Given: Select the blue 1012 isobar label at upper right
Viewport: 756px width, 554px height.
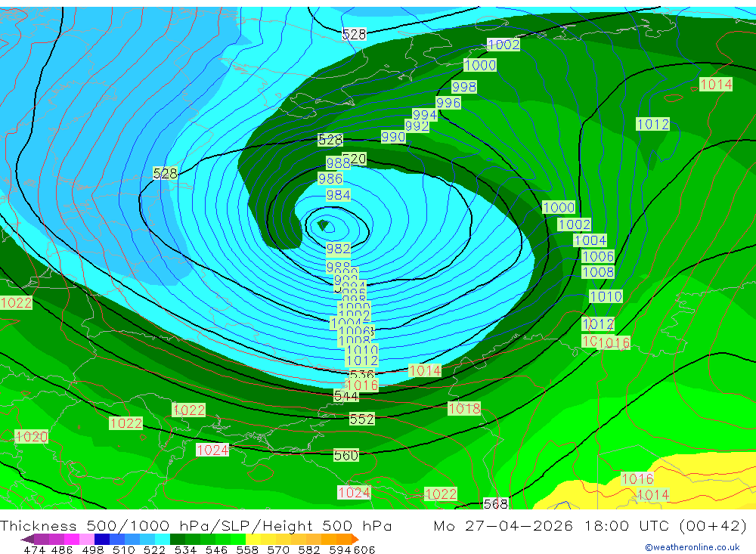Looking at the screenshot, I should pos(653,124).
